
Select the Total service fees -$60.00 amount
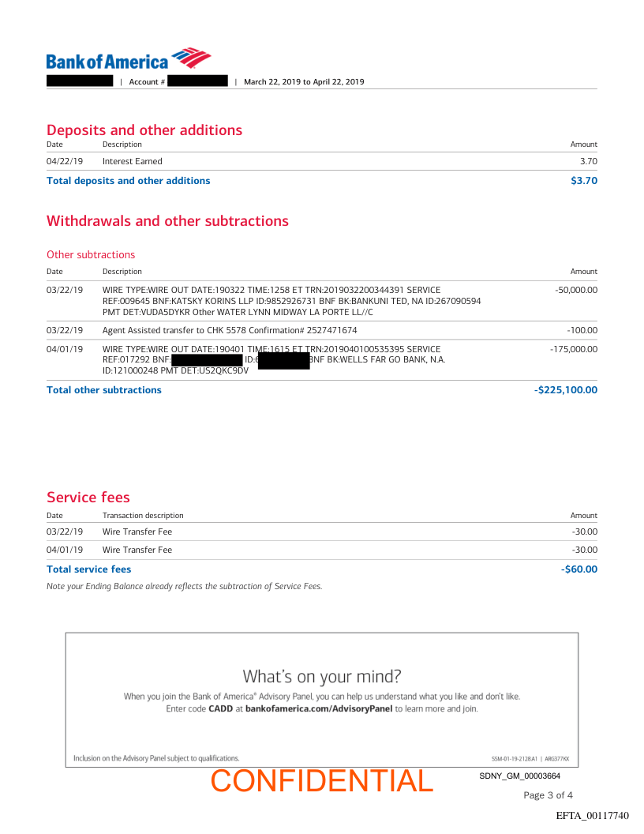point(579,569)
